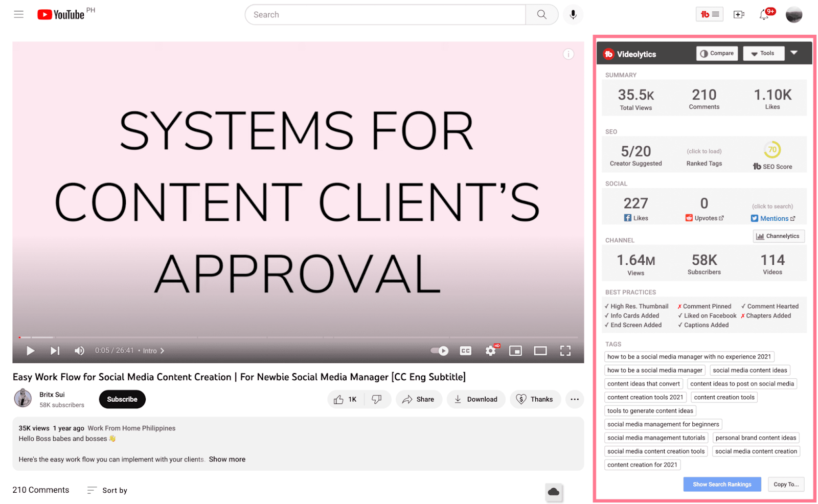Switch to theater mode

click(x=540, y=351)
